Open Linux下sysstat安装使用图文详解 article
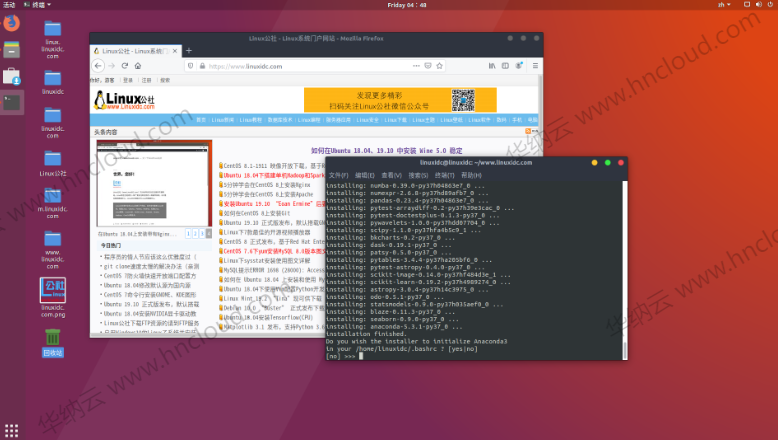778x440 pixels. pyautogui.click(x=266, y=260)
